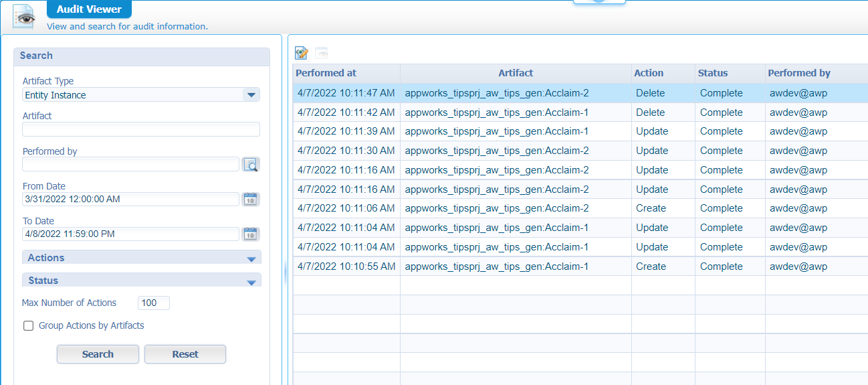Sort by Status column header

[x=730, y=73]
